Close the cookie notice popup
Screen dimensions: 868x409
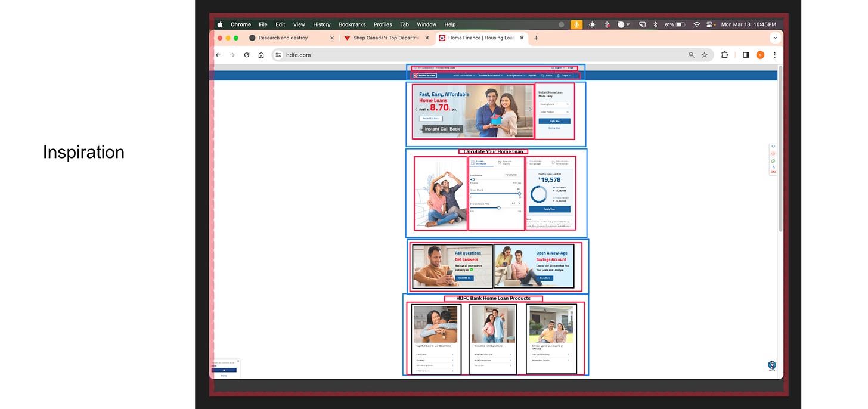click(238, 361)
